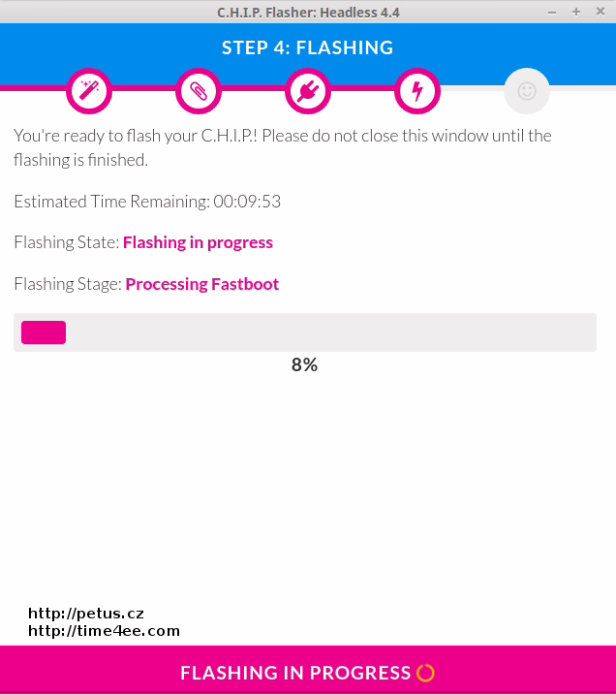This screenshot has width=616, height=694.
Task: Select the plug connection step icon
Action: point(308,92)
